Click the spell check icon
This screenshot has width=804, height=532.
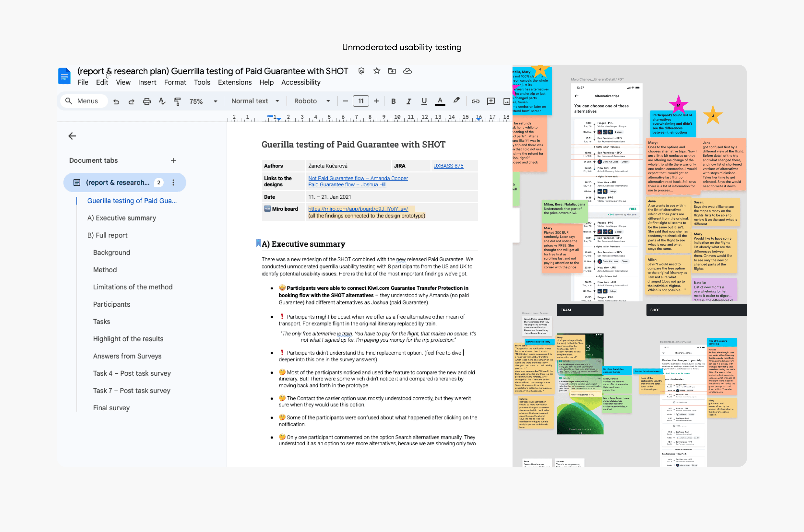click(x=162, y=101)
